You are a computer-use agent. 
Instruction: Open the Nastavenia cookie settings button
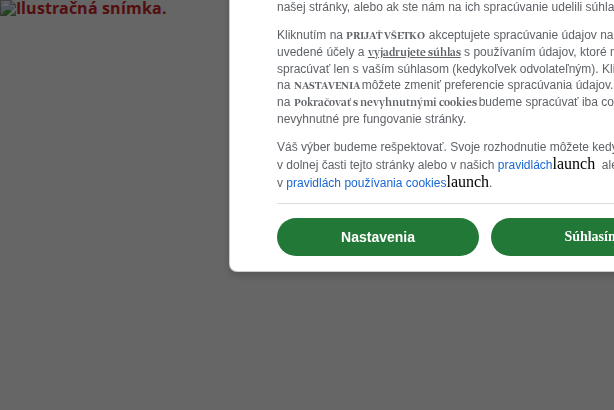click(377, 237)
